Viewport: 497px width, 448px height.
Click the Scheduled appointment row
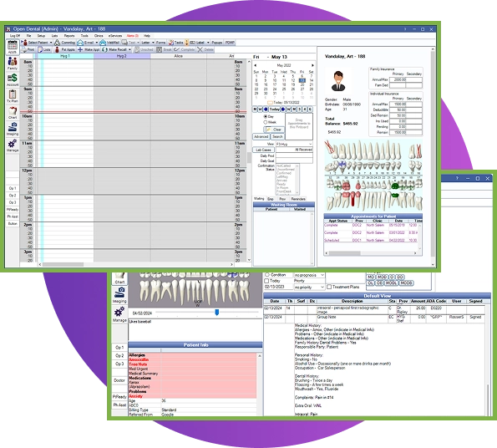tap(372, 241)
